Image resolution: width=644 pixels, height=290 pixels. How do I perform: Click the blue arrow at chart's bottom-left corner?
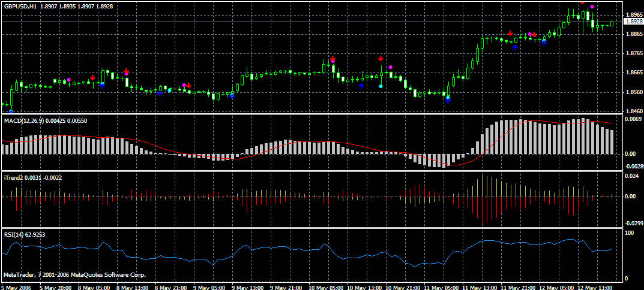tap(11, 111)
